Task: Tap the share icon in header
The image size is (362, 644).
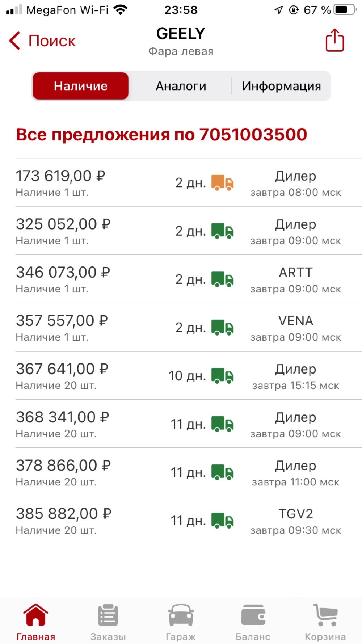Action: point(334,40)
